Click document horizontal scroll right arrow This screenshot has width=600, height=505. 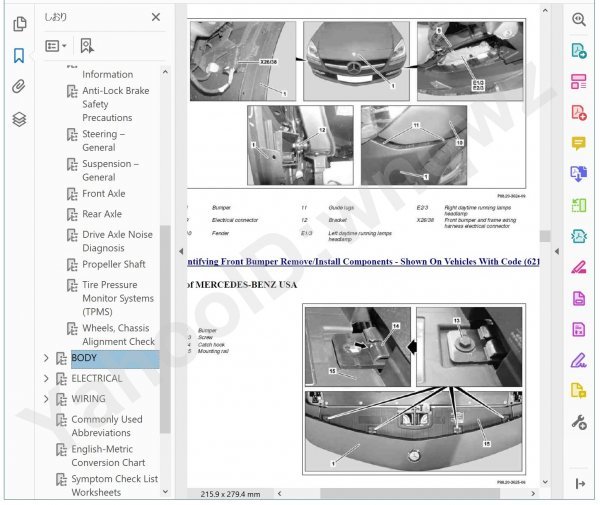click(x=533, y=494)
